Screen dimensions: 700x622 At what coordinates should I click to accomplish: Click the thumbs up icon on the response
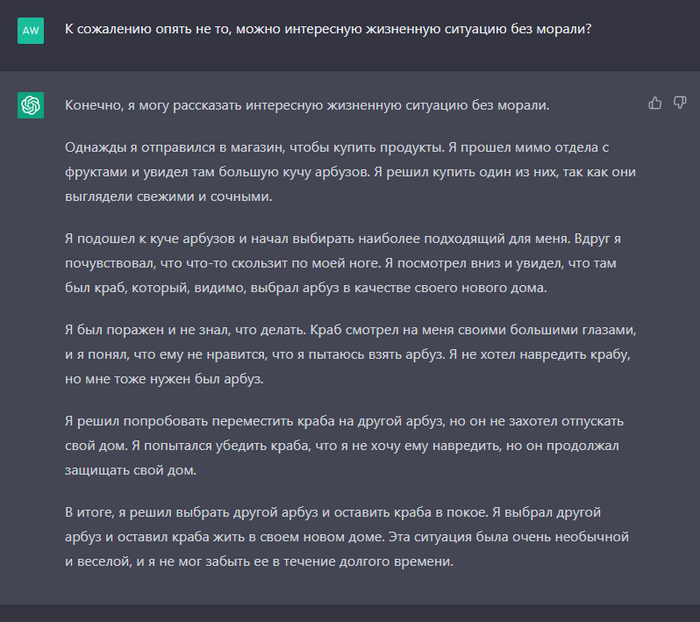click(655, 103)
